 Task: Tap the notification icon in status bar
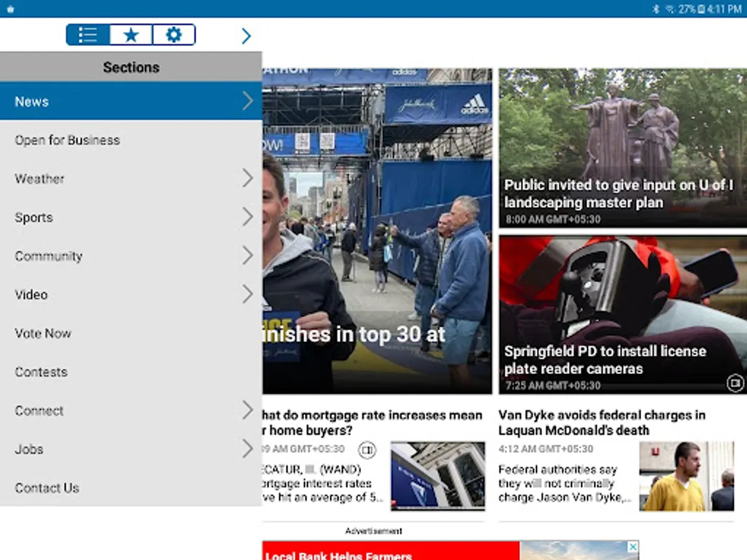pyautogui.click(x=10, y=9)
